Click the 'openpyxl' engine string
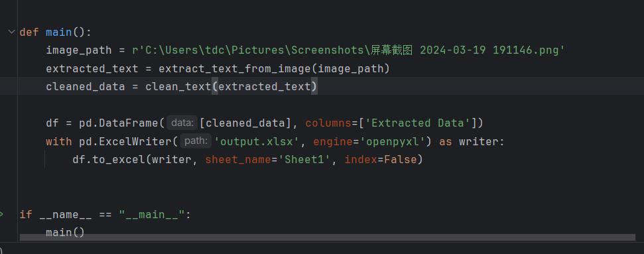 point(393,141)
